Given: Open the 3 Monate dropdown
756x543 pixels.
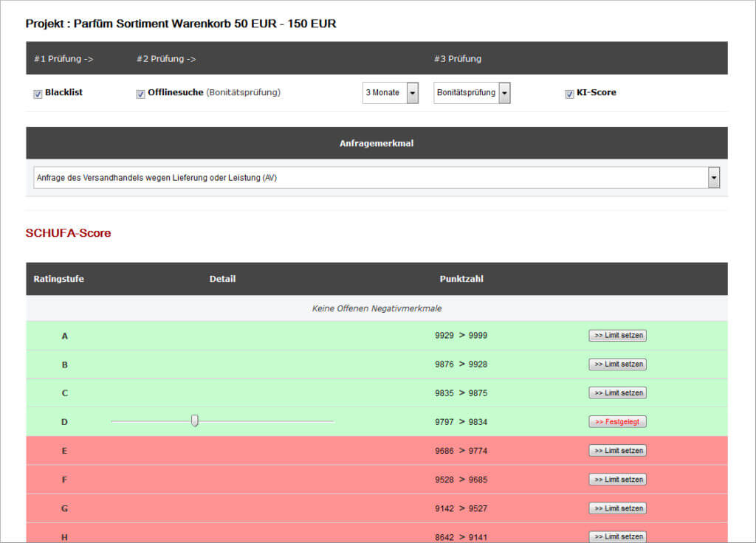Looking at the screenshot, I should [x=391, y=93].
